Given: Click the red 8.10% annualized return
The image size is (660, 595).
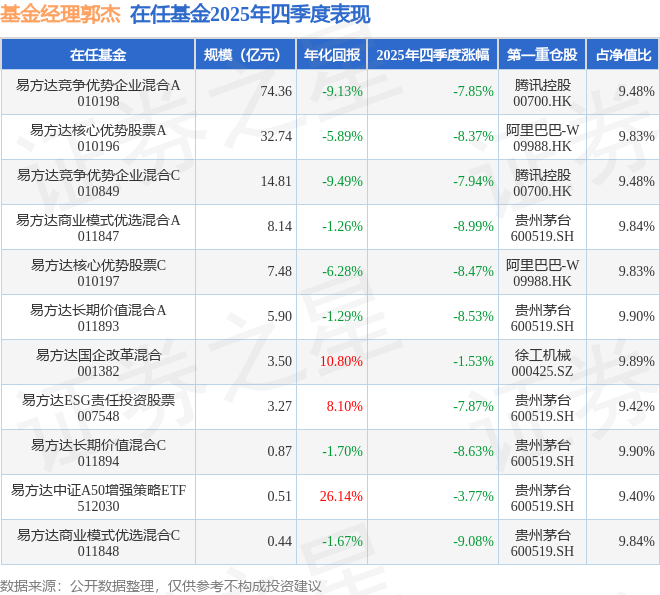Looking at the screenshot, I should tap(344, 406).
